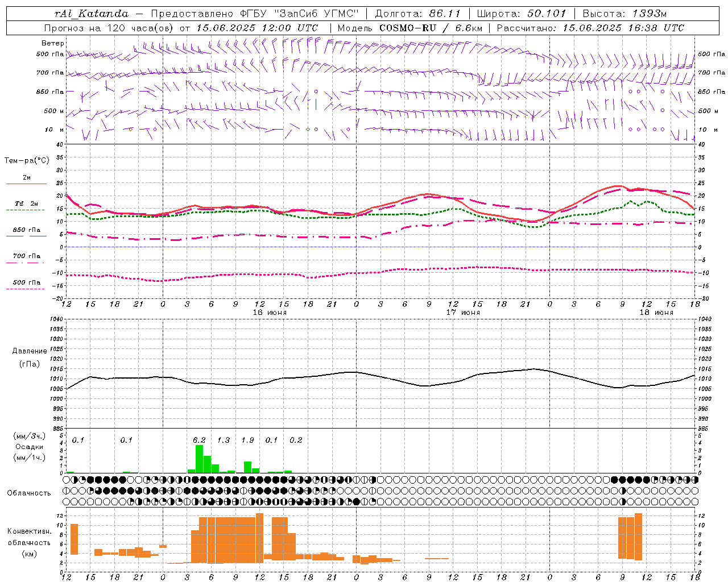Click the 850 гПа temperature legend entry
This screenshot has width=728, height=582.
click(x=27, y=230)
